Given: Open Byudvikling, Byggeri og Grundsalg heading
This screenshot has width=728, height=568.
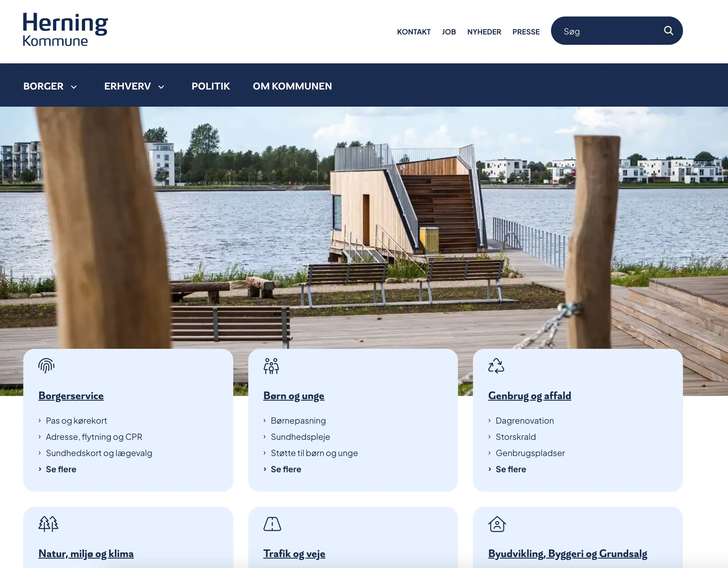Looking at the screenshot, I should click(x=567, y=554).
